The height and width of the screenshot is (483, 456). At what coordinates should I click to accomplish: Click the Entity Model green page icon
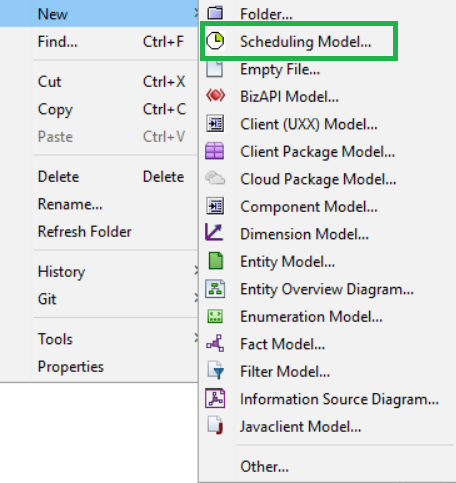(215, 261)
